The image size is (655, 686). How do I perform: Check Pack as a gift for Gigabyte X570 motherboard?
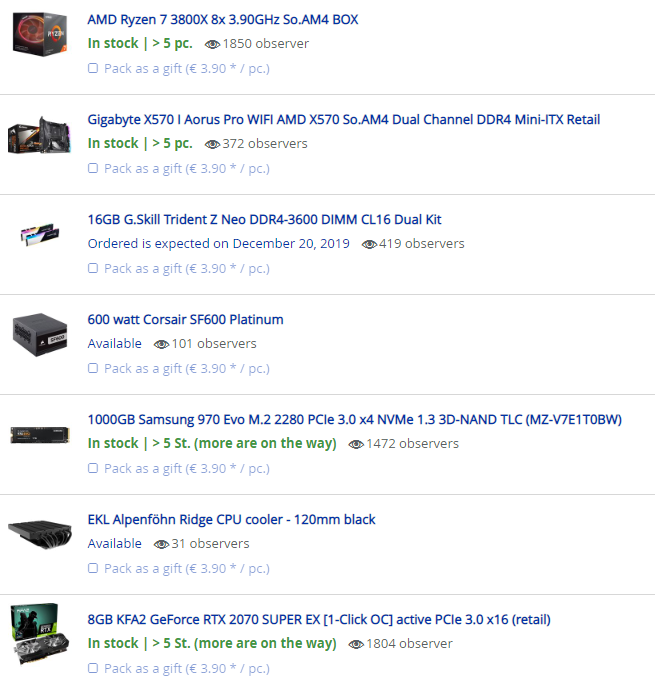pyautogui.click(x=93, y=168)
